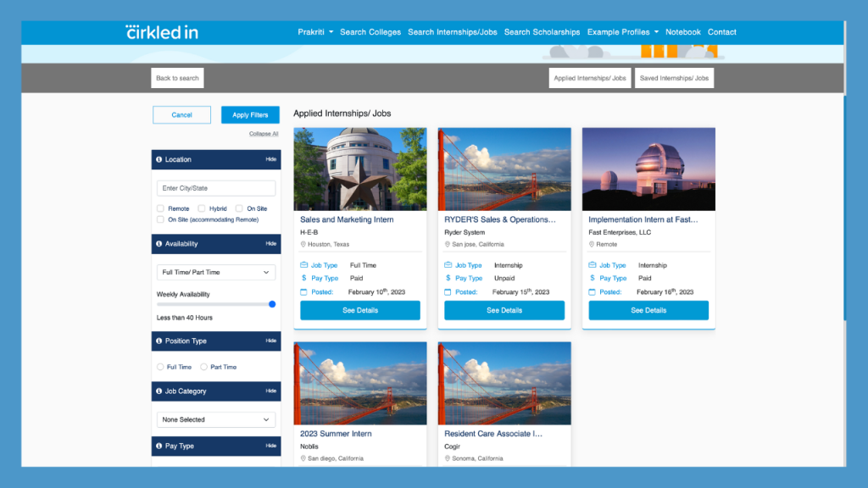
Task: Click the location pin beside San diego, California
Action: point(303,458)
